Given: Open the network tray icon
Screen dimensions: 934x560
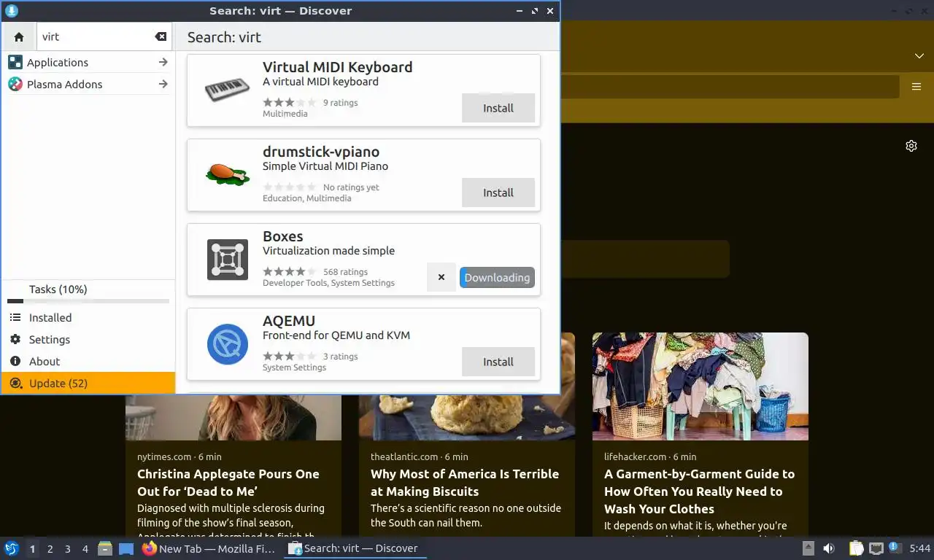Looking at the screenshot, I should (876, 548).
